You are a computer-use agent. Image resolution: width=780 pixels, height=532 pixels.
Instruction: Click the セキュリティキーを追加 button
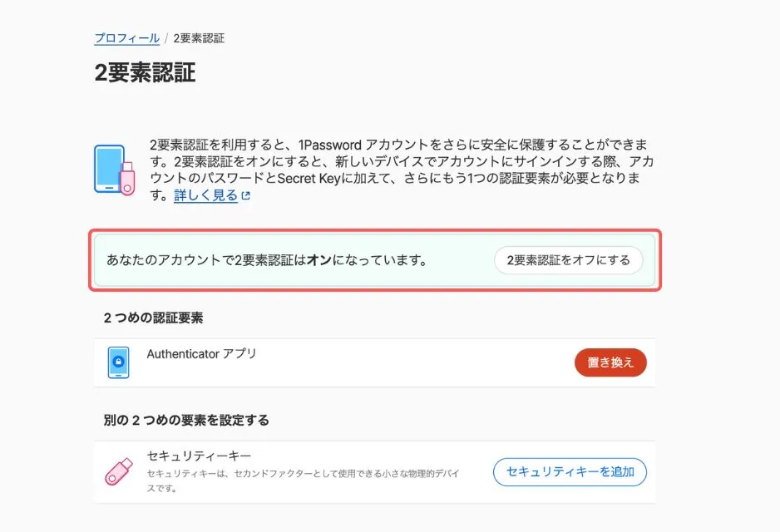point(570,472)
